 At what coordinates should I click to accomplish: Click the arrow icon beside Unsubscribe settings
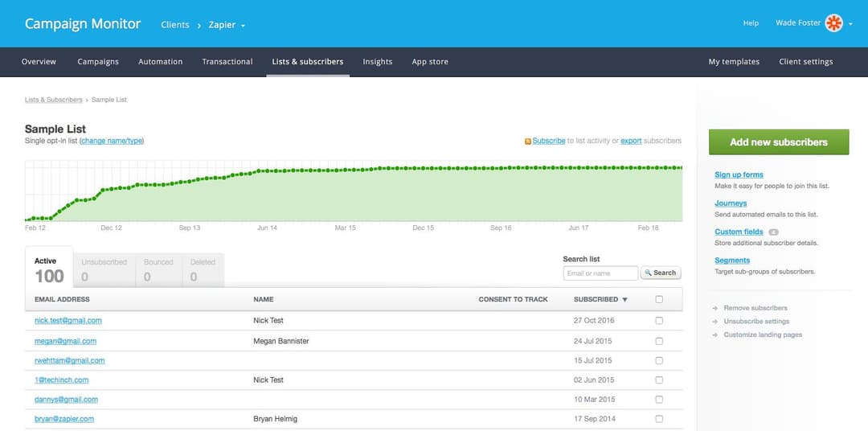715,322
